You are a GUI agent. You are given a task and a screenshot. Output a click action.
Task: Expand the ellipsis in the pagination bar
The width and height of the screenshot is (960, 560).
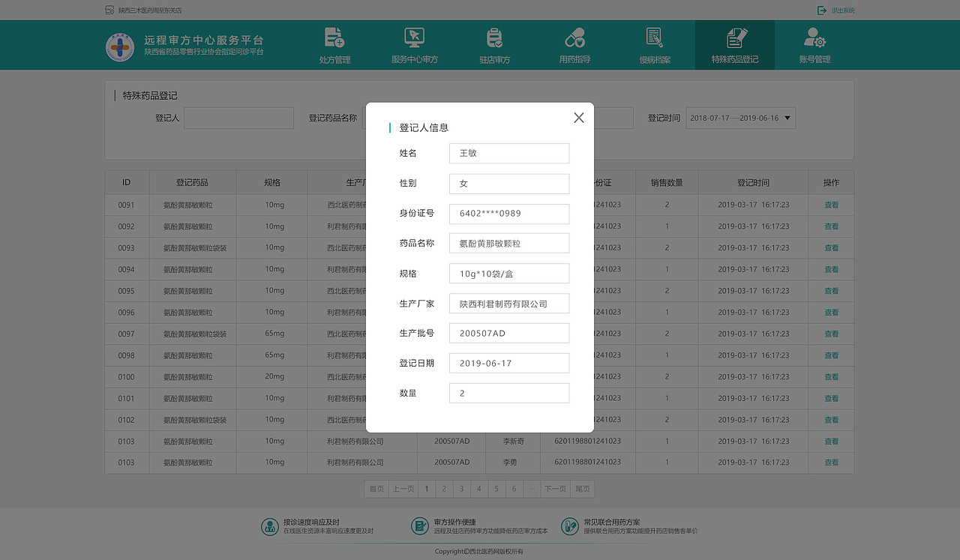point(532,488)
